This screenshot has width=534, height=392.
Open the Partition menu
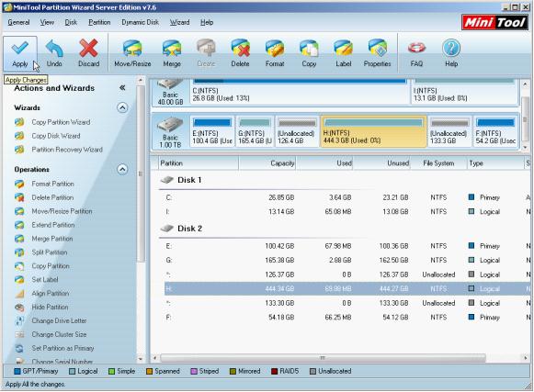(99, 22)
